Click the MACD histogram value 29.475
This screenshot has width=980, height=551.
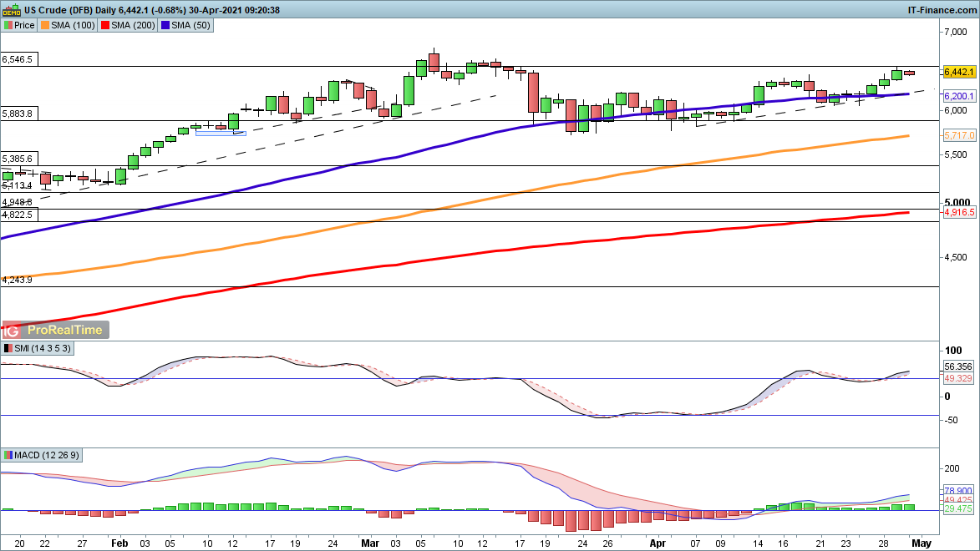point(958,509)
